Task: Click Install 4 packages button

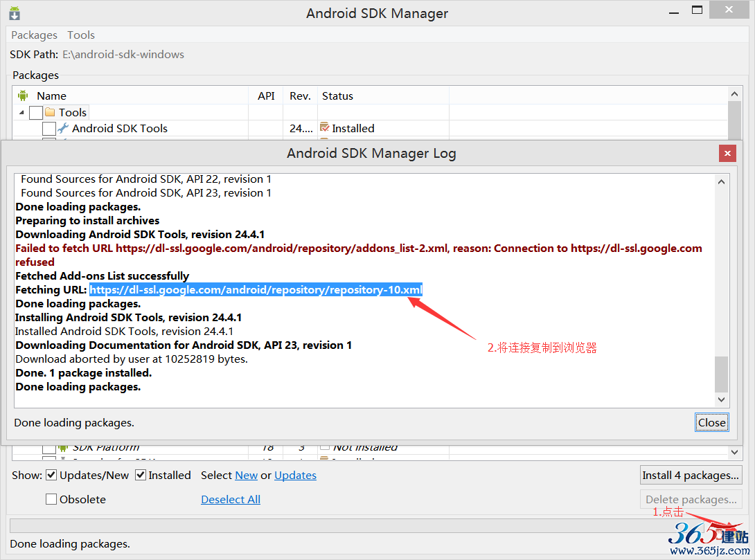Action: tap(691, 476)
